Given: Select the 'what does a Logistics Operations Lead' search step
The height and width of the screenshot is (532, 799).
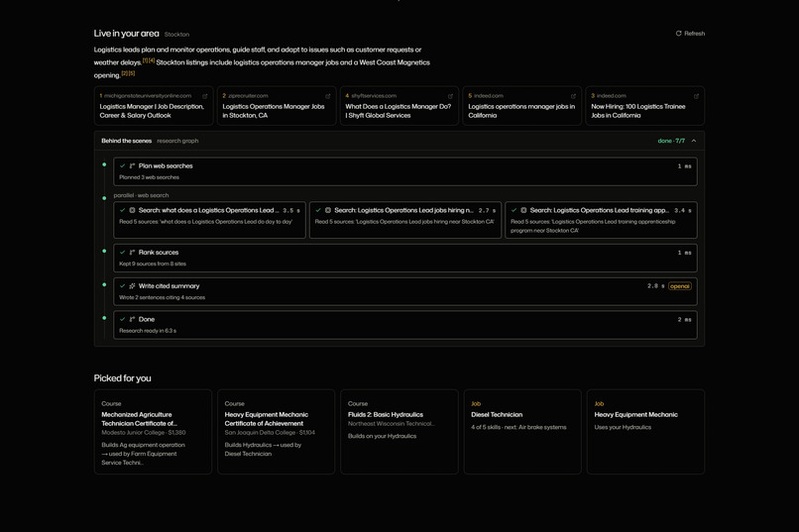Looking at the screenshot, I should [x=209, y=220].
